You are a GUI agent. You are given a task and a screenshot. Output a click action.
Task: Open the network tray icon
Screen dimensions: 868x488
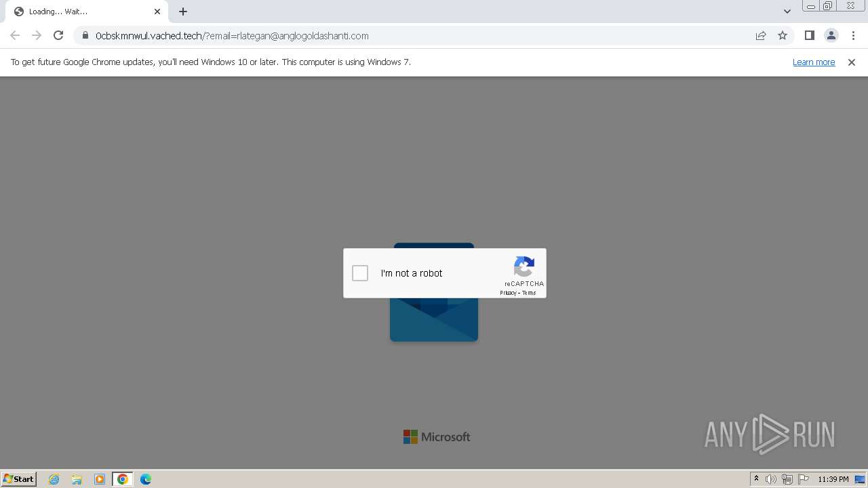coord(787,479)
